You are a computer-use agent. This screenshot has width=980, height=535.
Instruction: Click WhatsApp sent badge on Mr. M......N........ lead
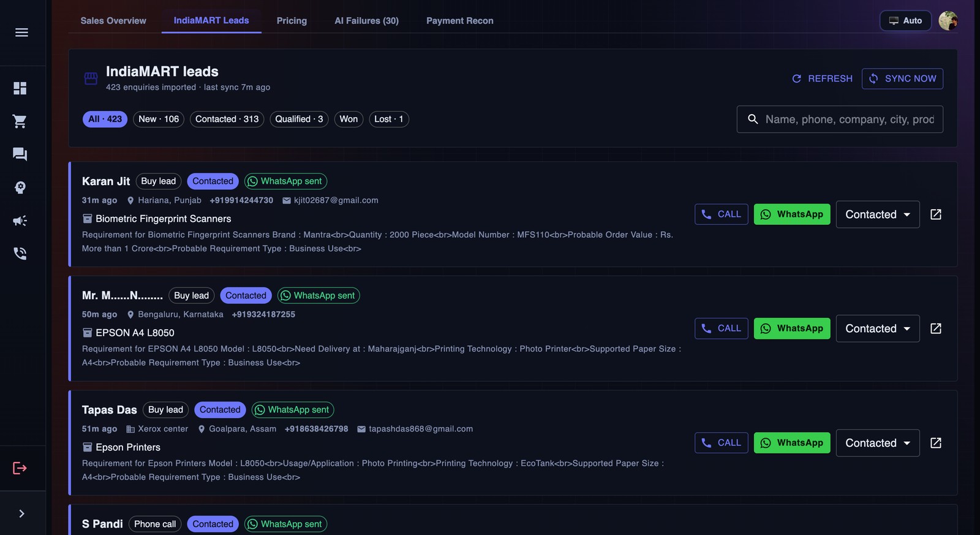pos(318,295)
